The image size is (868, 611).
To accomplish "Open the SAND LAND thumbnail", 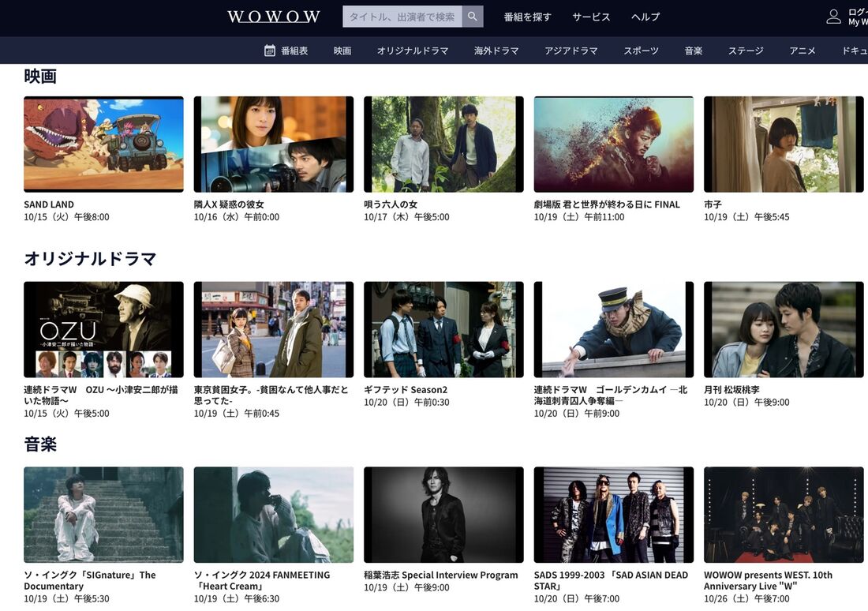I will tap(103, 144).
